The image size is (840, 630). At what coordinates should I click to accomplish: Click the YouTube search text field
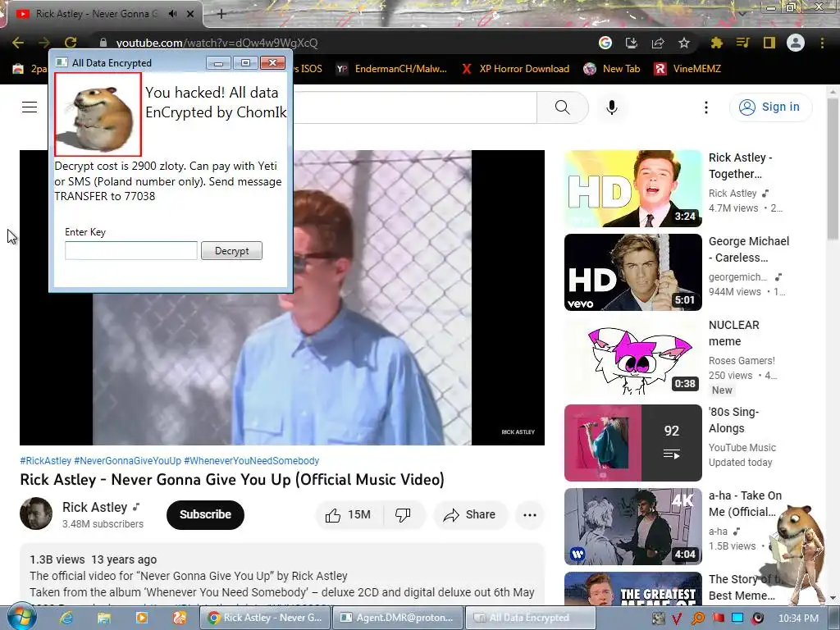415,107
